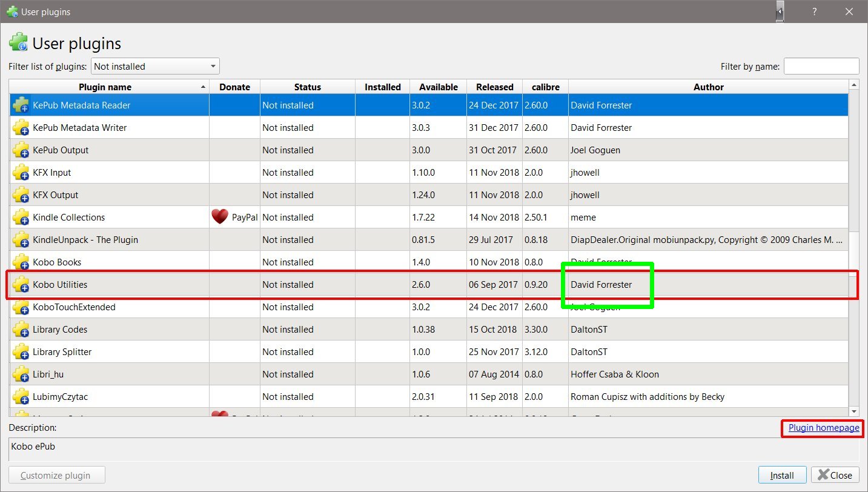Click the Libri_hu plugin icon

click(21, 374)
